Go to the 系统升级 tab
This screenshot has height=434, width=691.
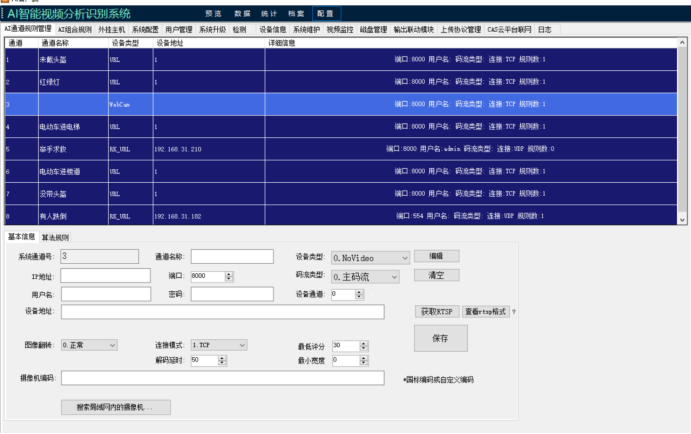pos(212,30)
